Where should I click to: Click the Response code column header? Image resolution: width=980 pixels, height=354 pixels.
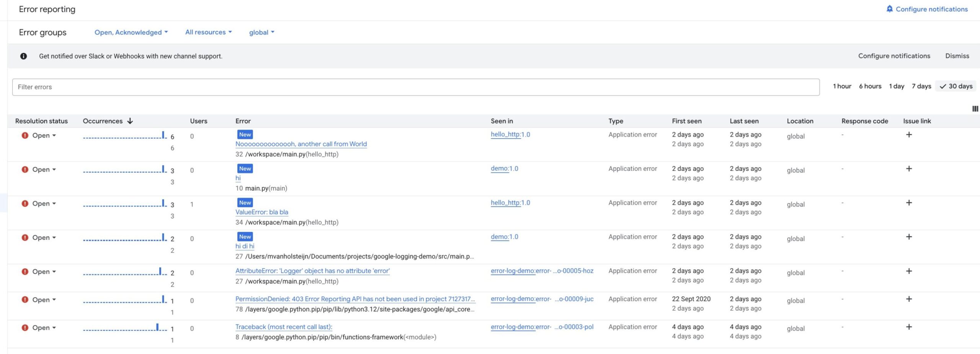tap(864, 121)
